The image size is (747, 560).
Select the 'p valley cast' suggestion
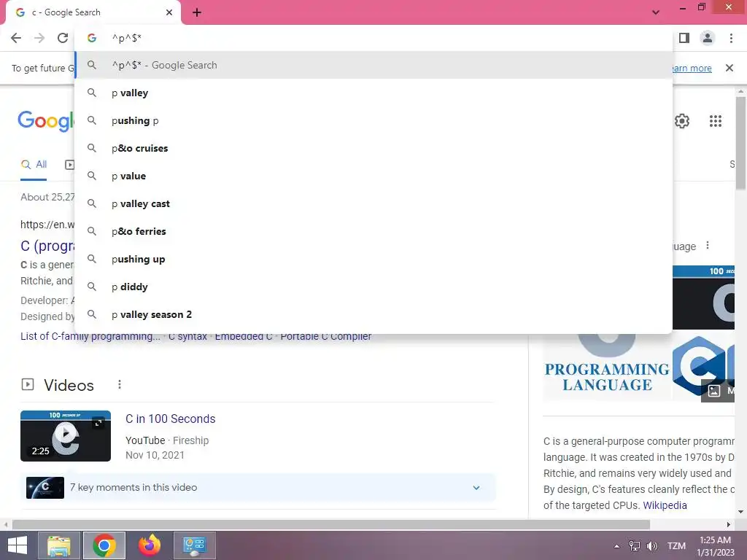[x=374, y=204]
